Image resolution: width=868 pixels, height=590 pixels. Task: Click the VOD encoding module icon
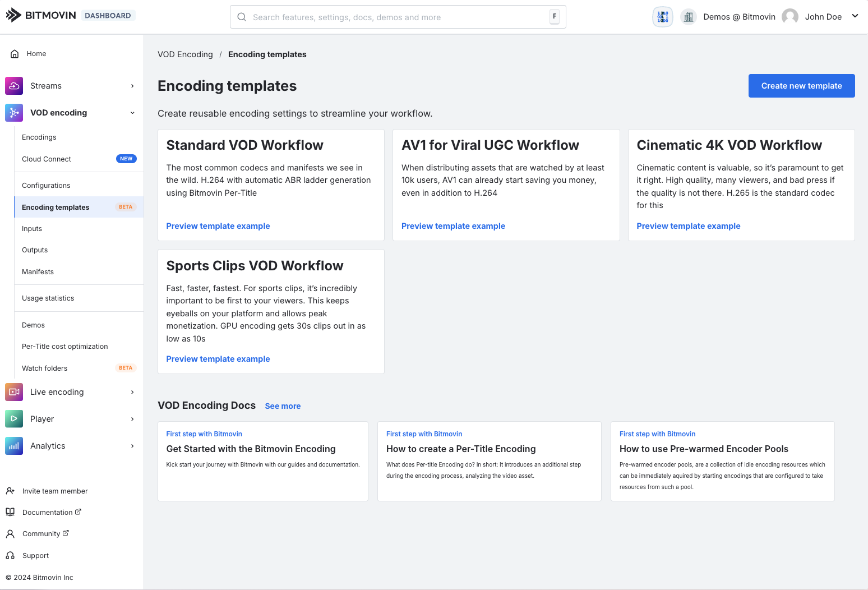pos(14,113)
